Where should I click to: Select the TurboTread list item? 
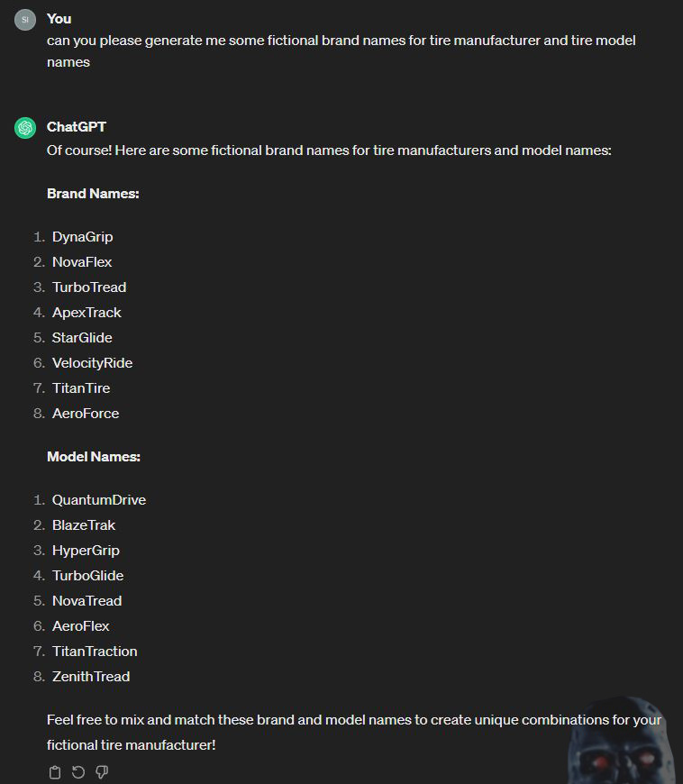click(89, 287)
